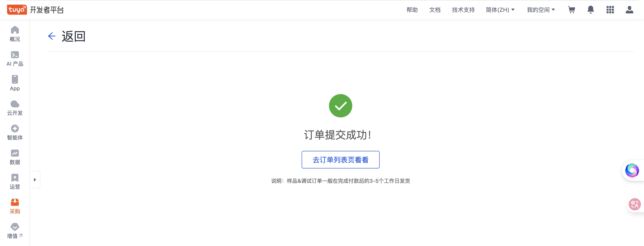Click the blue back arrow

[52, 36]
